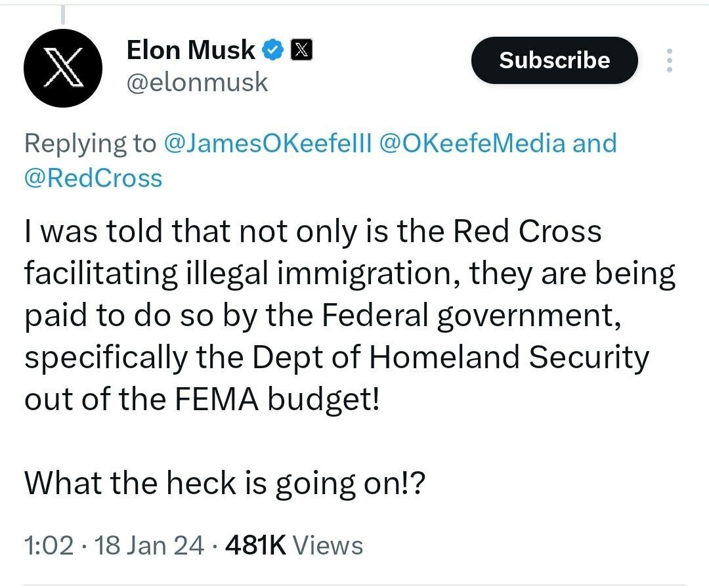Click the thread connector line above the avatar
Screen dimensions: 709x588
(x=64, y=13)
